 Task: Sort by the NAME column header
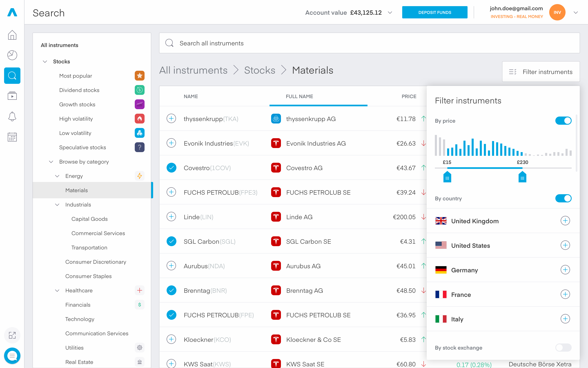click(x=191, y=96)
